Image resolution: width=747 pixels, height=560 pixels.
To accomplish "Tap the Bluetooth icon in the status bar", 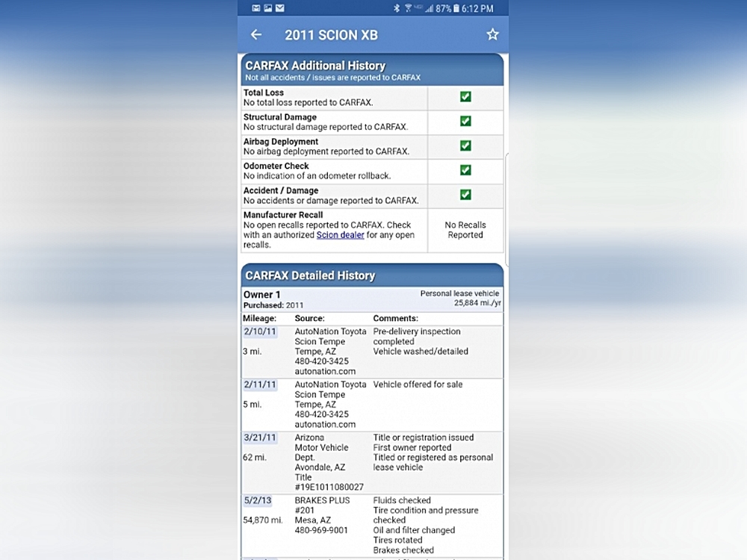I will 397,8.
